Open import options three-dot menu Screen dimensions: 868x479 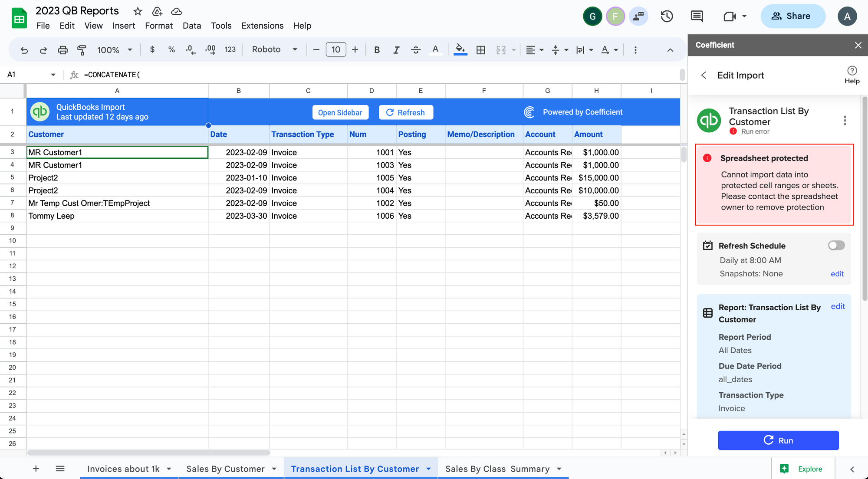click(x=845, y=120)
